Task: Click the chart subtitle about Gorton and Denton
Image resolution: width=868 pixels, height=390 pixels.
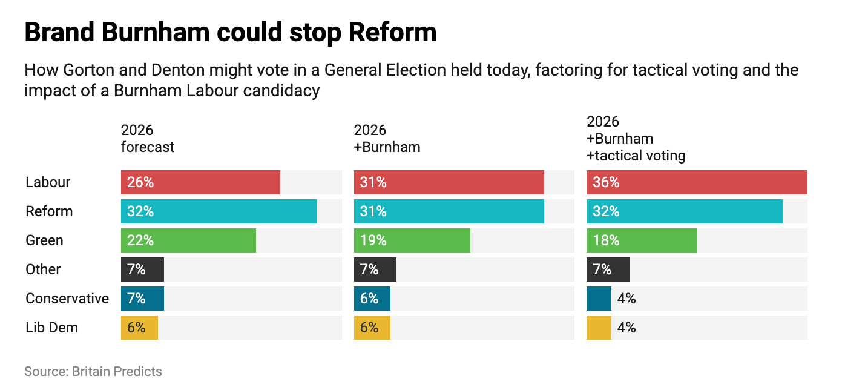Action: (411, 81)
